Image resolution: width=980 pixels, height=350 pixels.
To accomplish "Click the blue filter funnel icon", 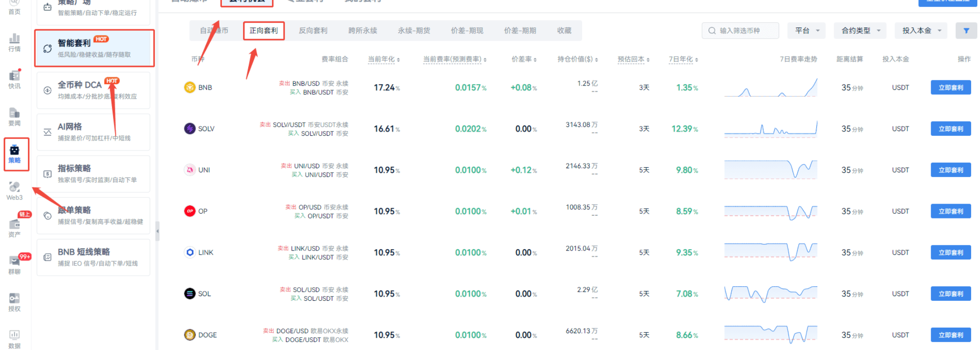I will 966,31.
